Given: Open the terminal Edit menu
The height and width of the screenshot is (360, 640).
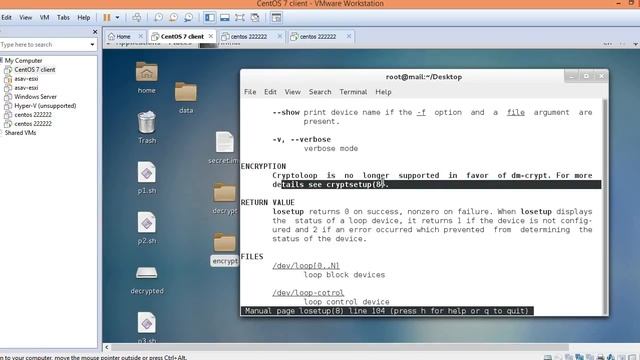Looking at the screenshot, I should 270,92.
